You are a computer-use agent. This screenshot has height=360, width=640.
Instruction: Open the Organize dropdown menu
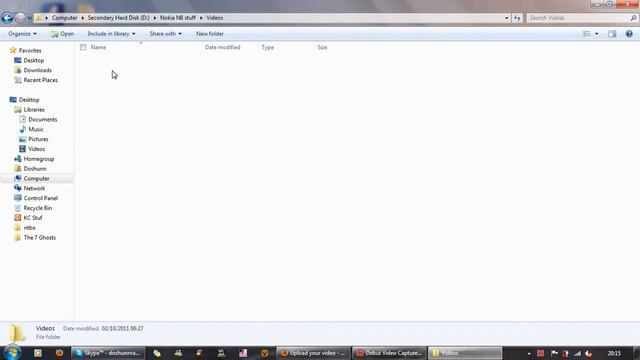coord(22,34)
